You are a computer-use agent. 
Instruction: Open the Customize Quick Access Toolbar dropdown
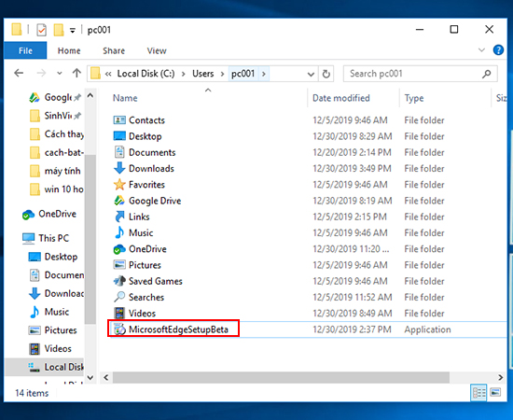(x=73, y=31)
